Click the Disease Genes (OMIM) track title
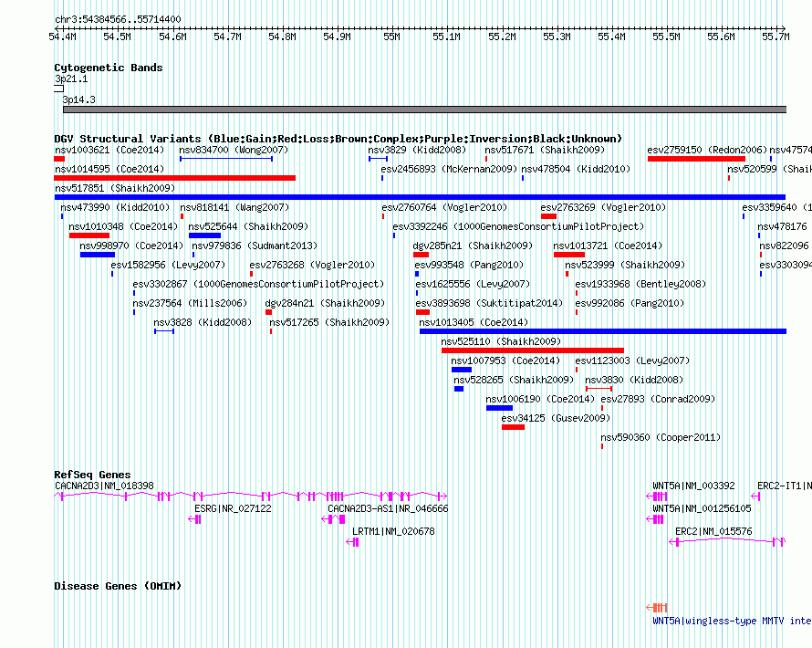812x648 pixels. 118,586
